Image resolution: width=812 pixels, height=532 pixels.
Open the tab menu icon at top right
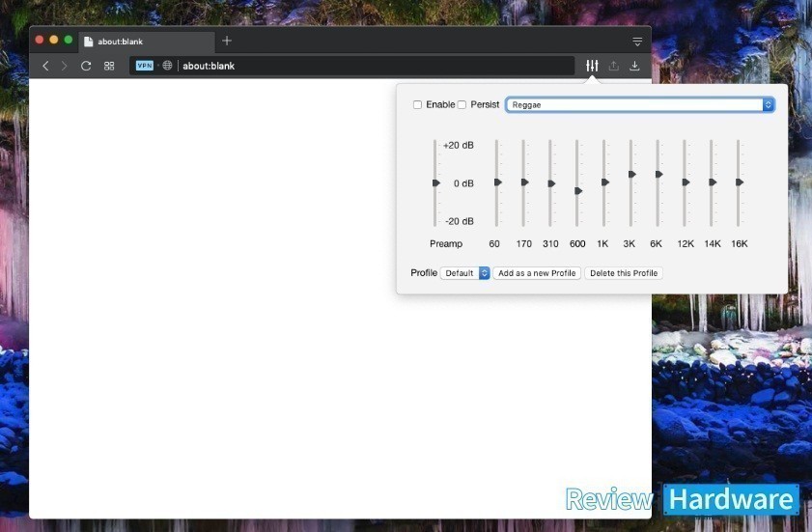[x=637, y=42]
